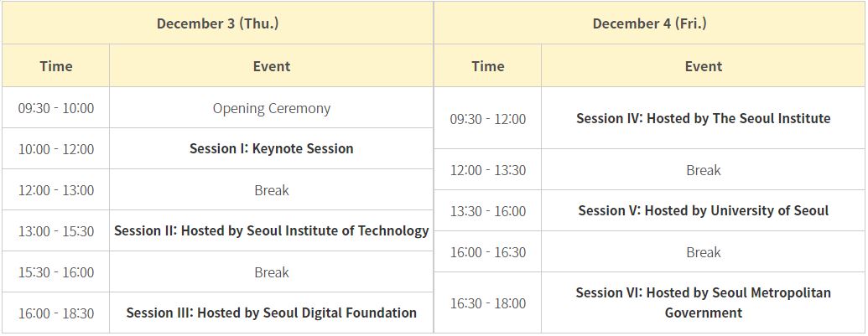
Task: Select the Opening Ceremony event cell
Action: pos(271,108)
